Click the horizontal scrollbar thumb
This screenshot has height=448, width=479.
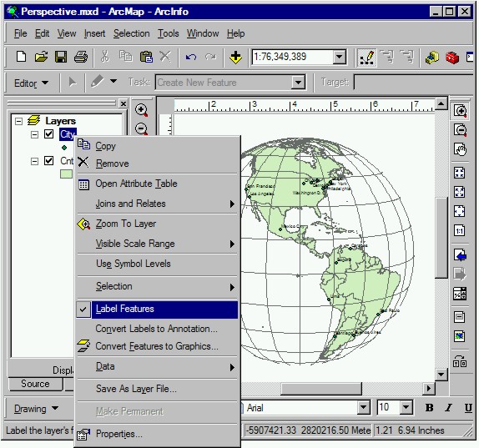321,389
